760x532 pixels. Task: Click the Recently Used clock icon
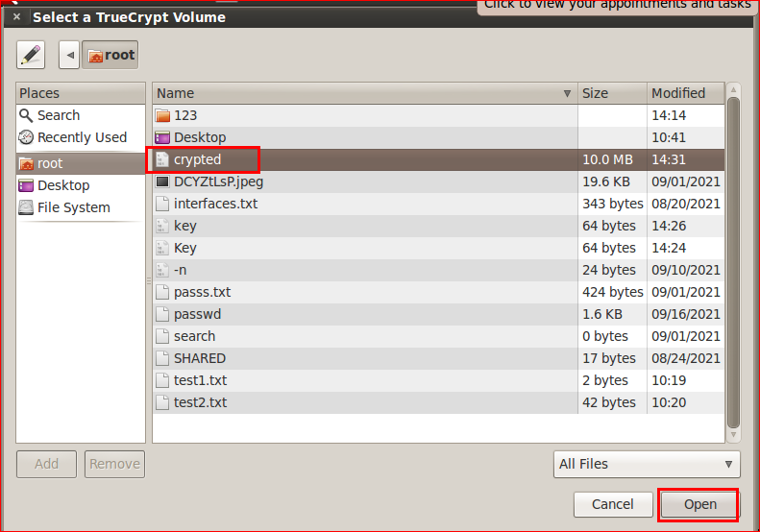(26, 137)
